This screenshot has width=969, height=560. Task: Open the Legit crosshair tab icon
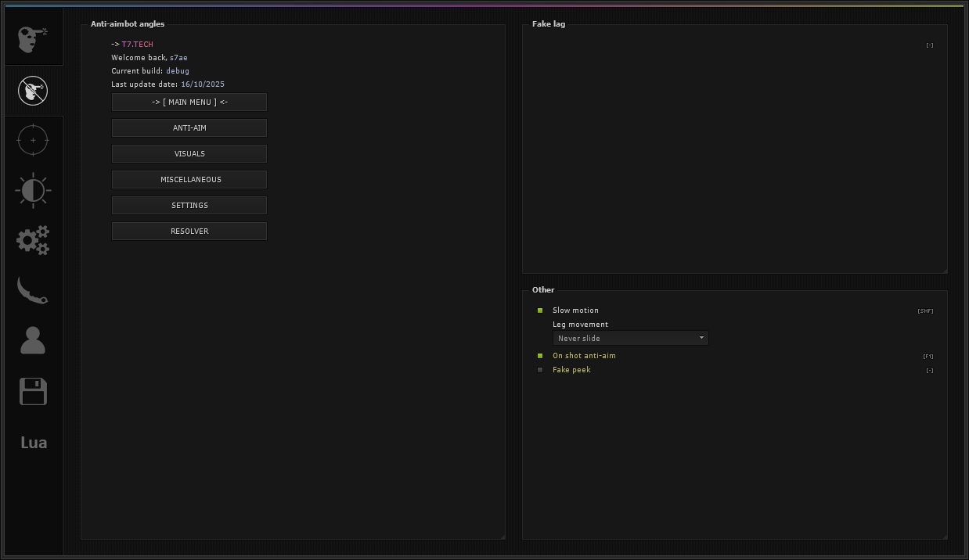tap(33, 140)
